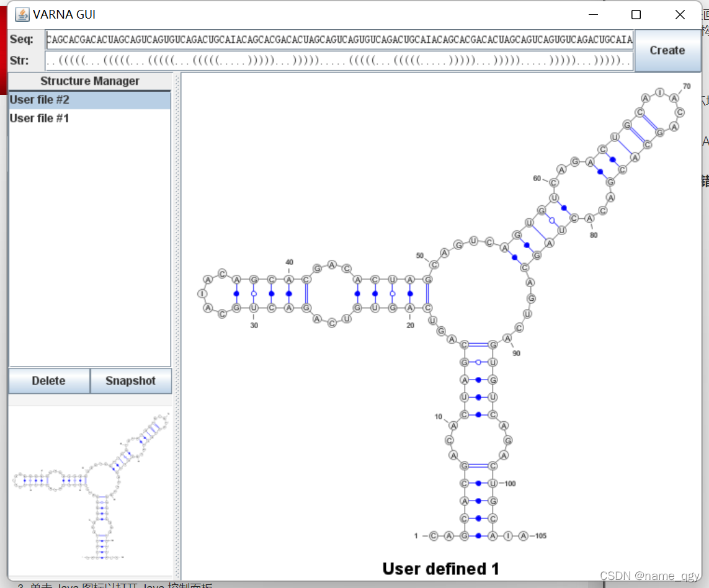The width and height of the screenshot is (709, 588).
Task: Click the User defined 1 title
Action: [440, 569]
